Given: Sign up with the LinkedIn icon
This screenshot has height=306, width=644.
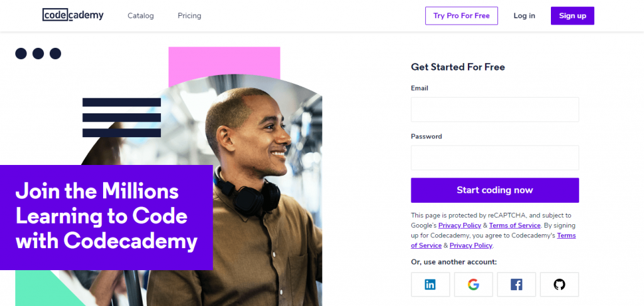Looking at the screenshot, I should point(430,285).
